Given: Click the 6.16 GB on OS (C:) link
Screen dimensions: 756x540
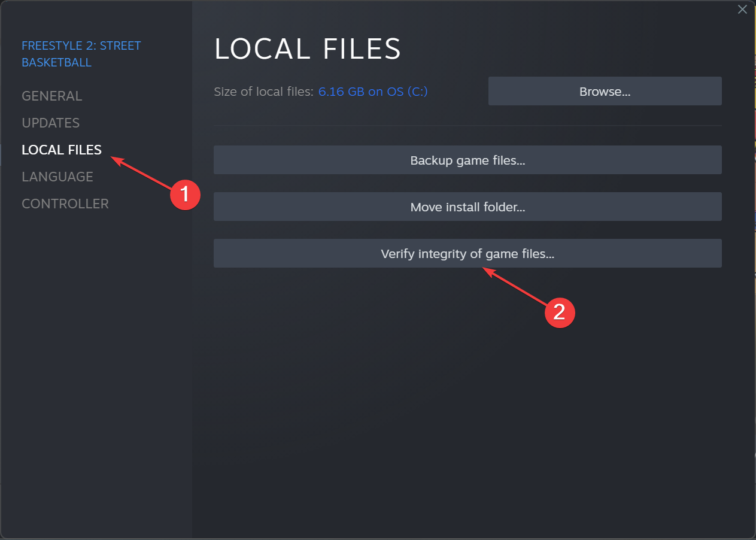Looking at the screenshot, I should click(373, 92).
